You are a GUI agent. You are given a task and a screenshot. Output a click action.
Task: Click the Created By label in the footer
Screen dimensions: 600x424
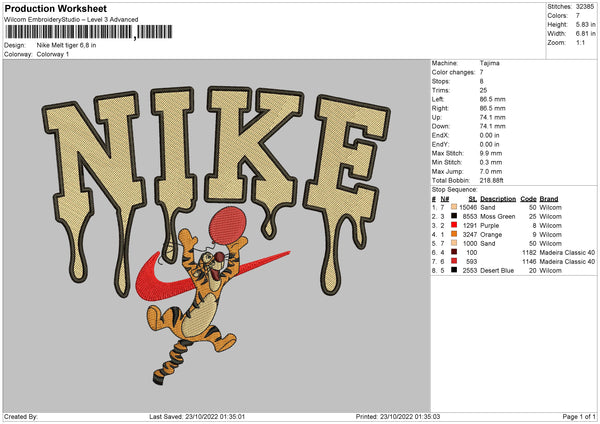(21, 416)
